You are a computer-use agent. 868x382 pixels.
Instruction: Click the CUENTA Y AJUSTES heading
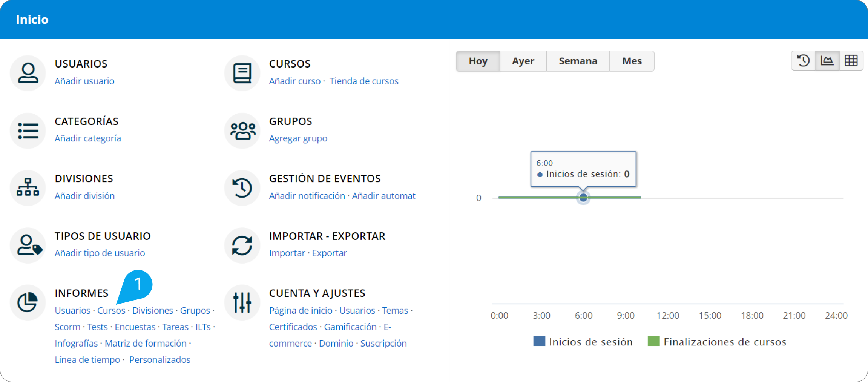(317, 293)
